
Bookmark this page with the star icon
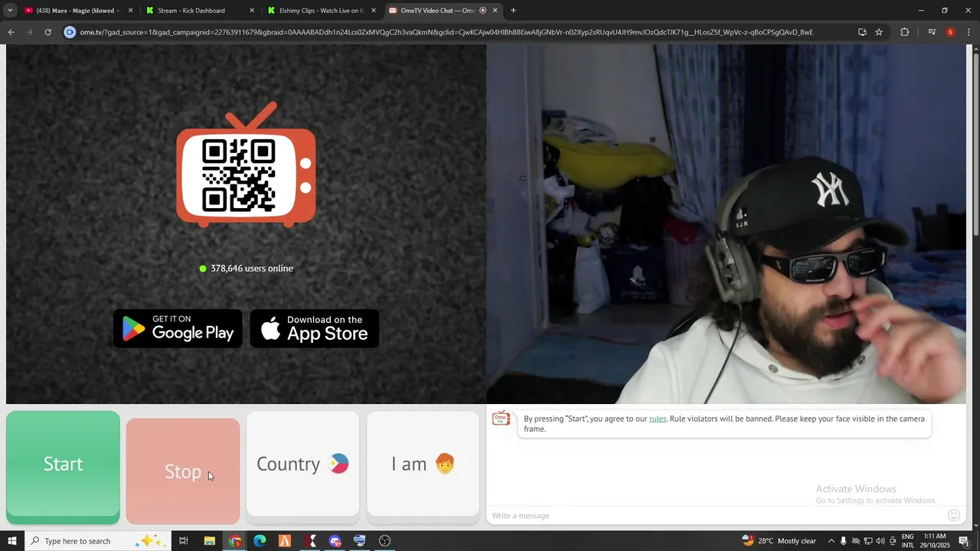[x=879, y=32]
